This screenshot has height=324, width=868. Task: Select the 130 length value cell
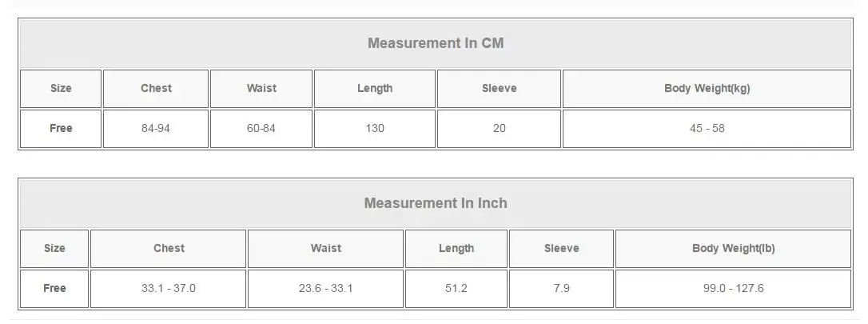click(x=375, y=128)
